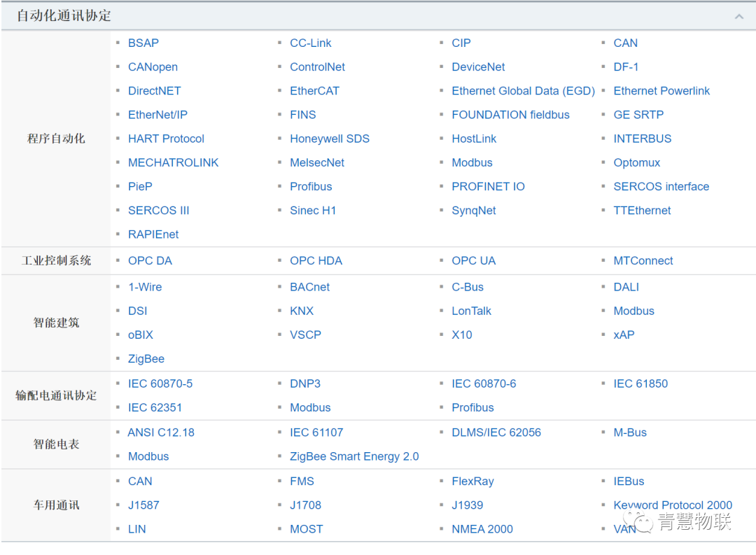Click IEC 61107 link
The height and width of the screenshot is (555, 756).
(x=316, y=433)
